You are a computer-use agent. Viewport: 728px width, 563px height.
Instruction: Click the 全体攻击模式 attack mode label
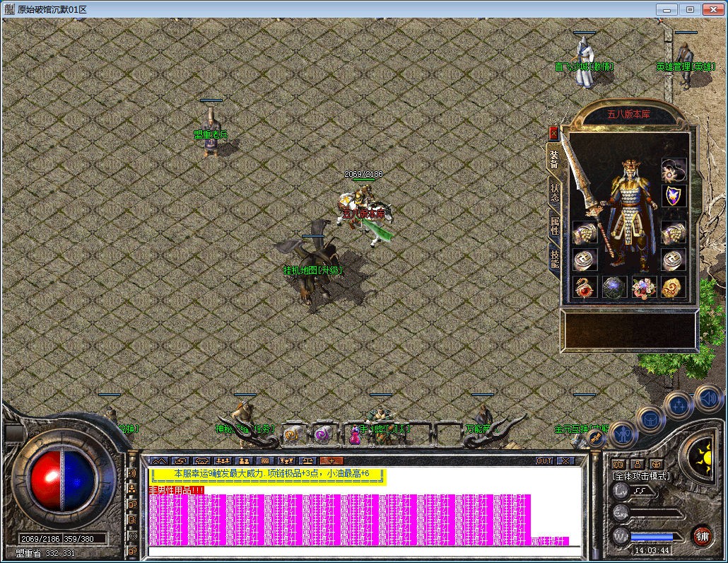click(641, 476)
